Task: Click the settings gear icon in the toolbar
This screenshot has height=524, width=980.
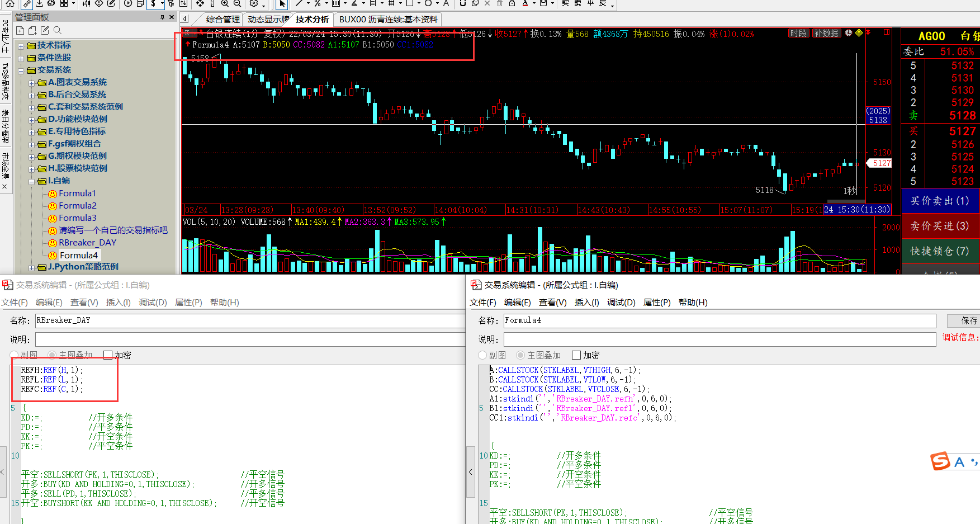Action: 254,3
